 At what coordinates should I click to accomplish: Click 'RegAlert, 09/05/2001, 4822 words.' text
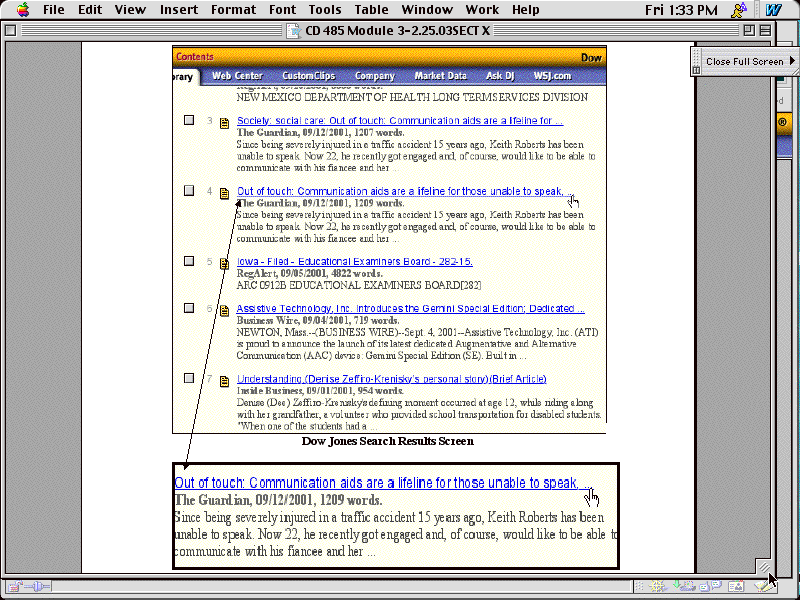[310, 273]
